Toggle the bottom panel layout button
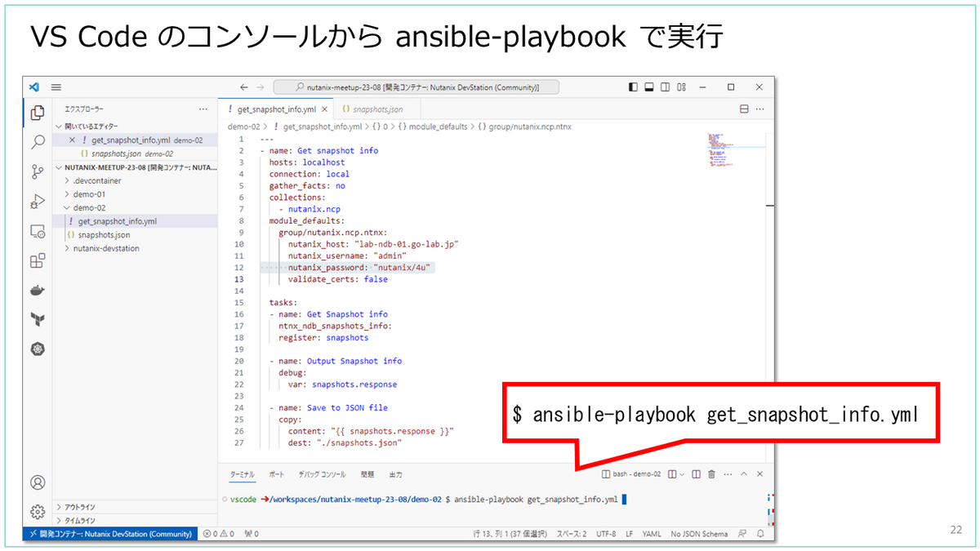 tap(649, 87)
